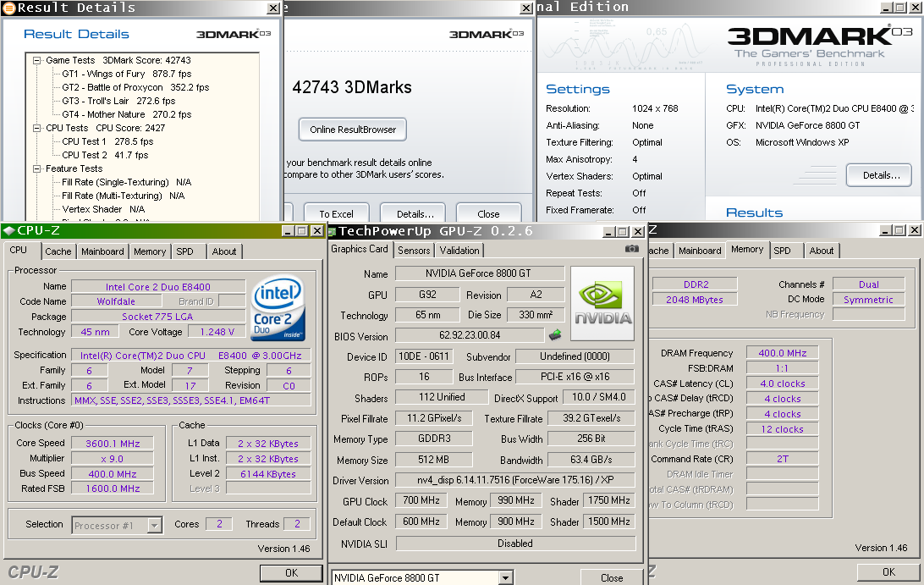Click the NVIDIA logo in GPU-Z
Screen dimensions: 924x585
[602, 303]
